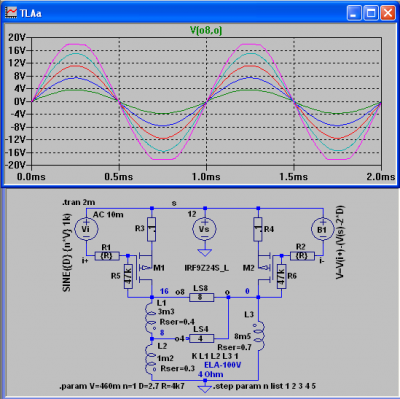This screenshot has width=400, height=399.
Task: Click the .param V=460m directive text
Action: [x=122, y=386]
